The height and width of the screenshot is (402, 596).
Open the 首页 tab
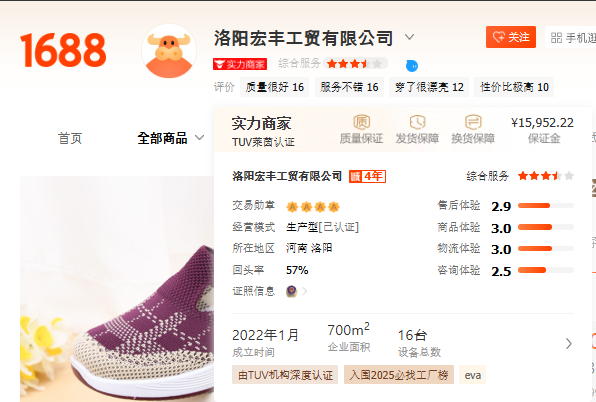[70, 138]
